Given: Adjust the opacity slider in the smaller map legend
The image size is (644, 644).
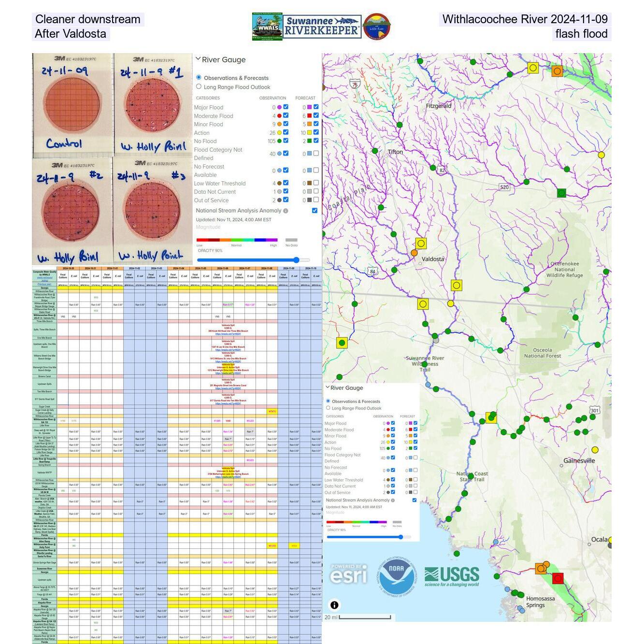Looking at the screenshot, I should (x=370, y=536).
